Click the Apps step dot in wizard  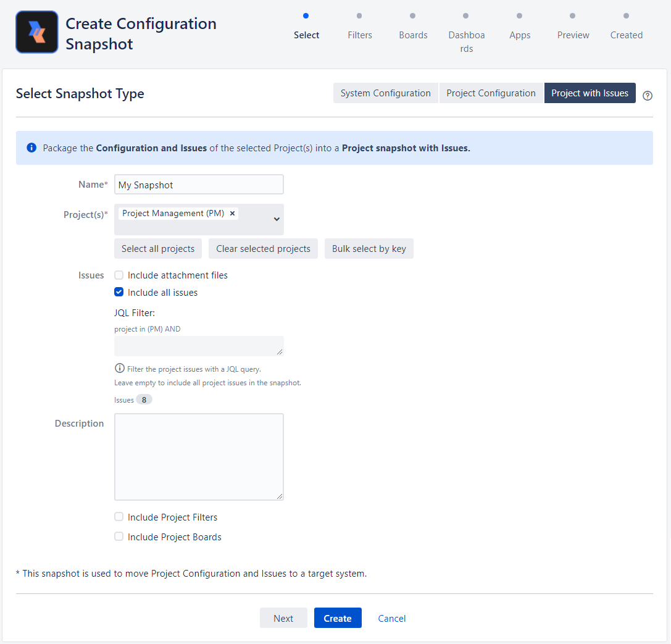[x=519, y=16]
